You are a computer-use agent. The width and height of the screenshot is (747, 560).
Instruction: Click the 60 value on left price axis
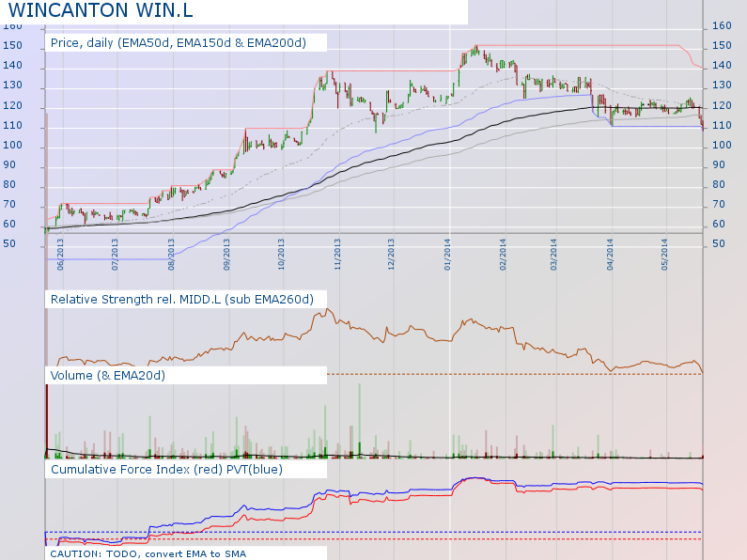(9, 224)
